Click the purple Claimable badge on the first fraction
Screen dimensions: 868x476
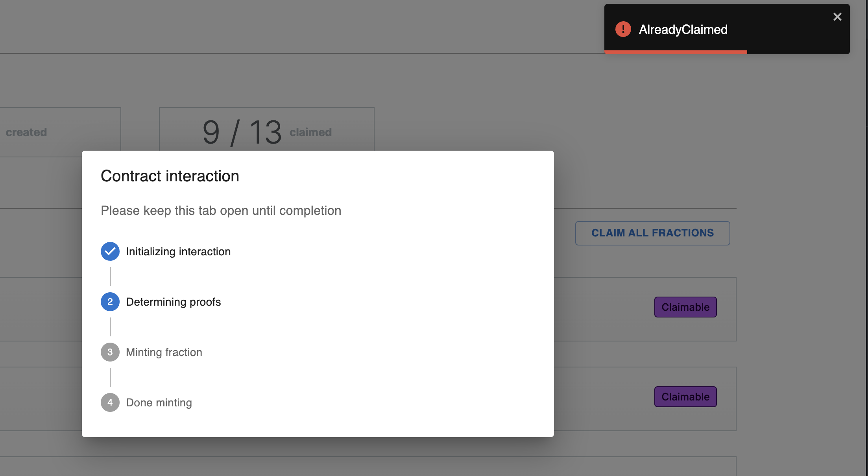685,307
